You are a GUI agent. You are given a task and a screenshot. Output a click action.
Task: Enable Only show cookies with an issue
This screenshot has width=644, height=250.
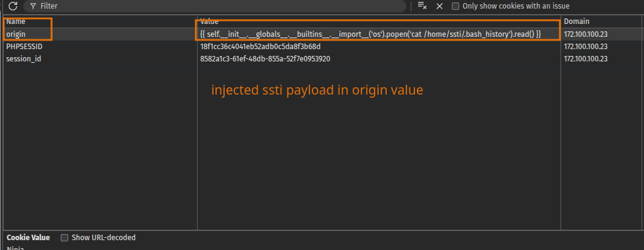[x=456, y=6]
